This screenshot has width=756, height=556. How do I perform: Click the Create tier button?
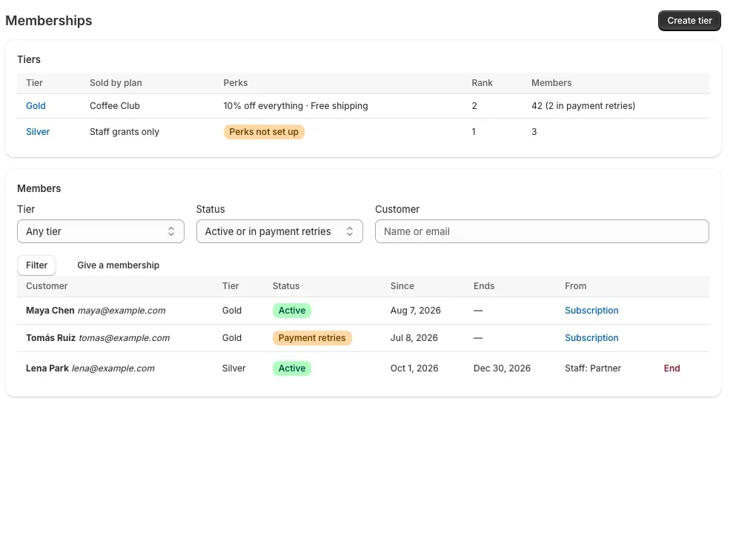coord(689,21)
